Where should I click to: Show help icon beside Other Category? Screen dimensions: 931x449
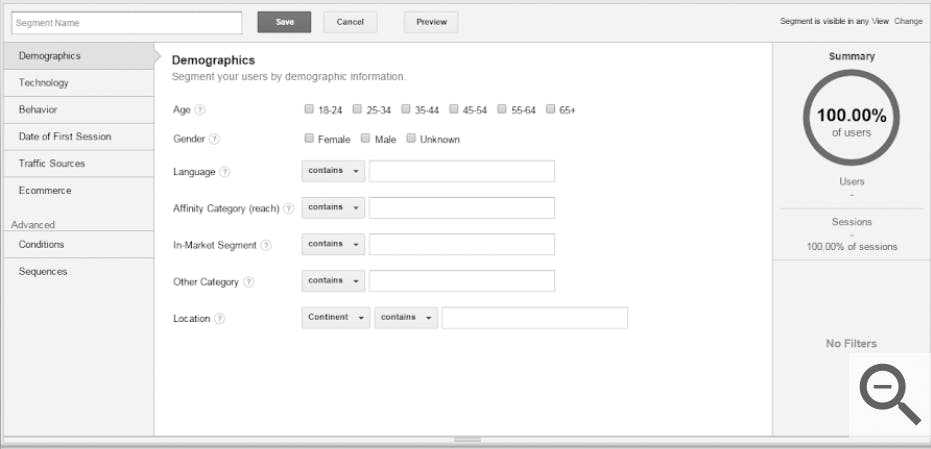pyautogui.click(x=249, y=282)
